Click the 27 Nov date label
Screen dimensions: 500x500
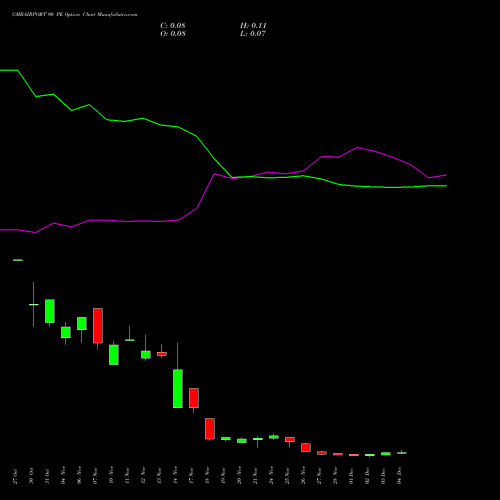point(319,475)
